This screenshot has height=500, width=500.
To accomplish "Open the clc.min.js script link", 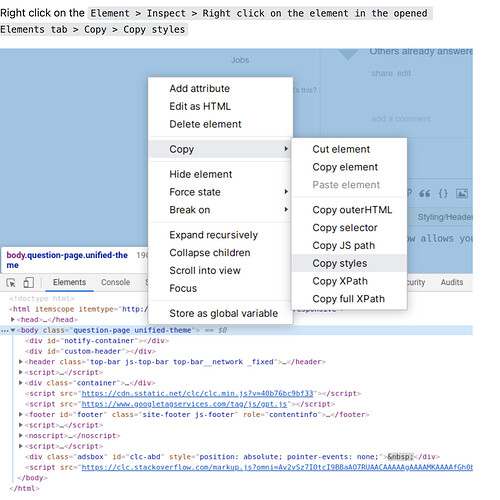I will pyautogui.click(x=197, y=393).
